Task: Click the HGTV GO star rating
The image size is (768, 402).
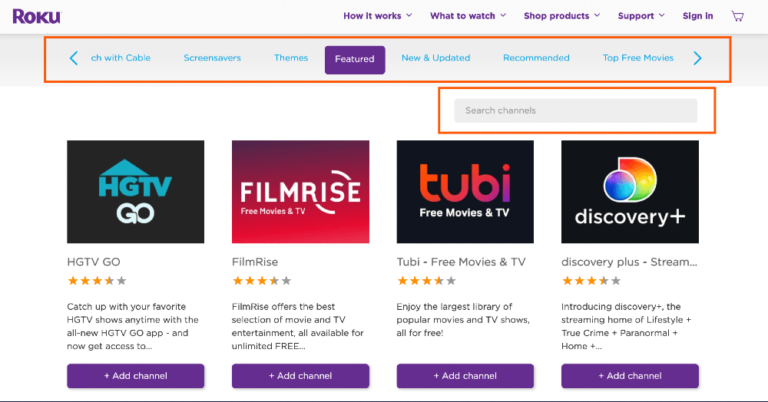Action: click(x=97, y=281)
